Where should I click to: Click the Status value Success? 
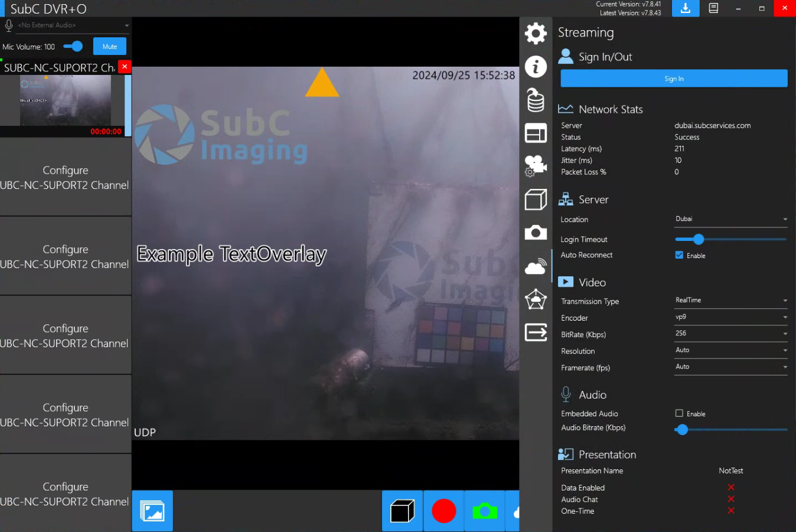(687, 137)
